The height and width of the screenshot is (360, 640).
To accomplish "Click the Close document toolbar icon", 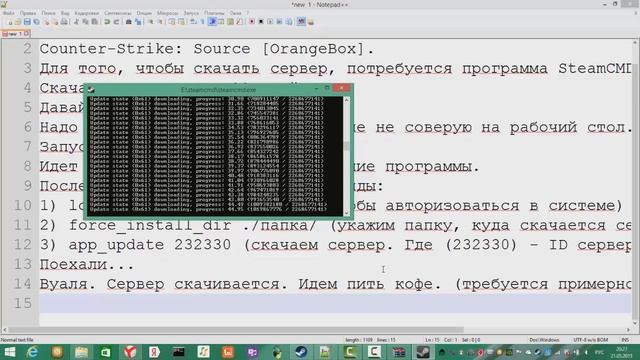I will pyautogui.click(x=46, y=22).
